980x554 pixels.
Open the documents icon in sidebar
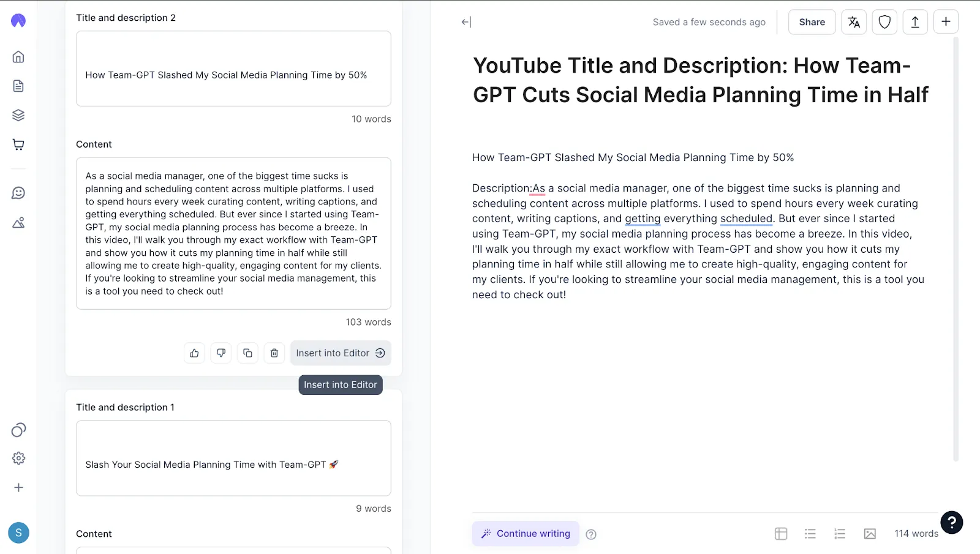(x=18, y=86)
